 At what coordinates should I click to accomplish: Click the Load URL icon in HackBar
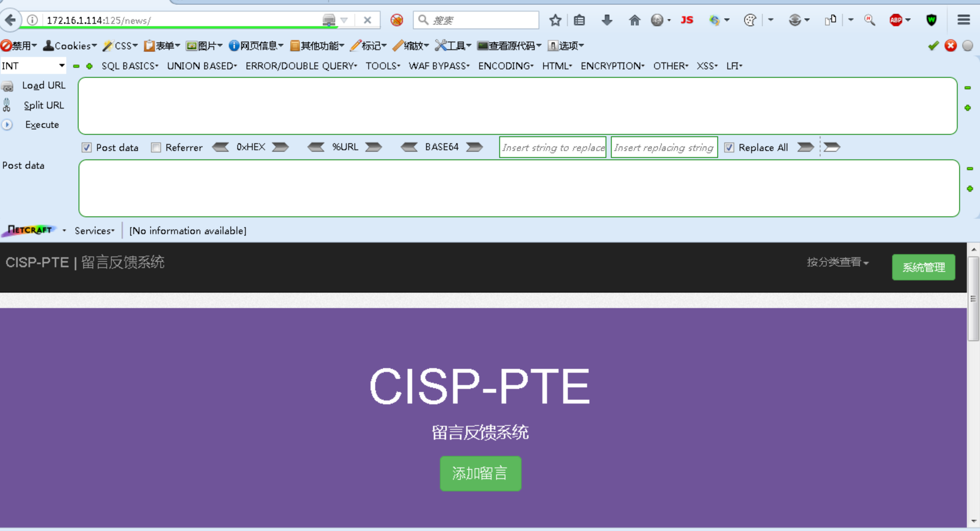click(x=7, y=86)
